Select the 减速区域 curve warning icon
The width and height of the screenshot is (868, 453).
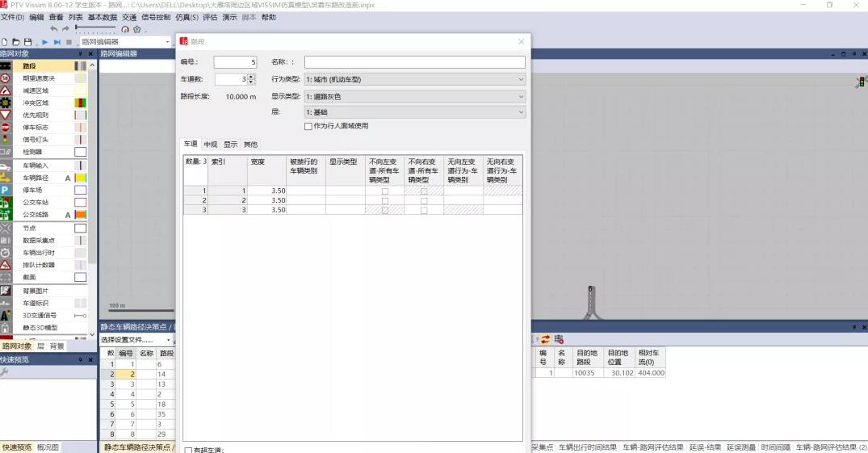(x=6, y=90)
